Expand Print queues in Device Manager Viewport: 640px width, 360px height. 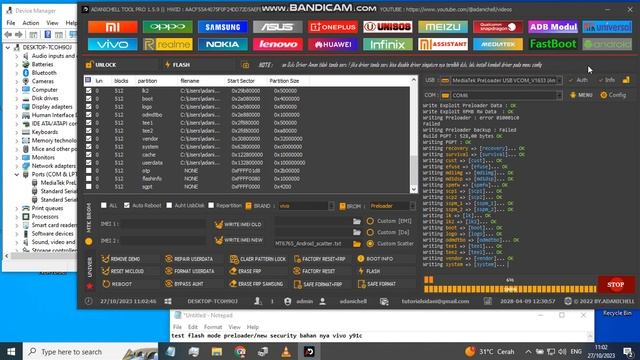pos(17,208)
